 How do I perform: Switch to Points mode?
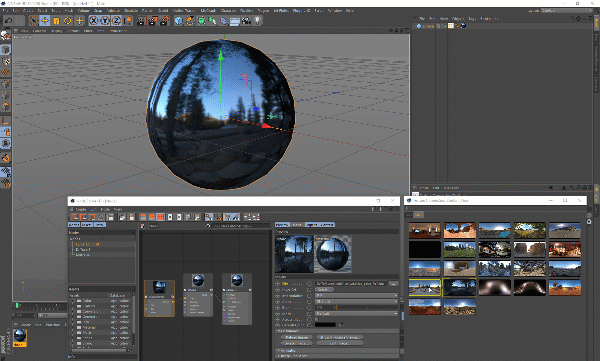tap(5, 84)
